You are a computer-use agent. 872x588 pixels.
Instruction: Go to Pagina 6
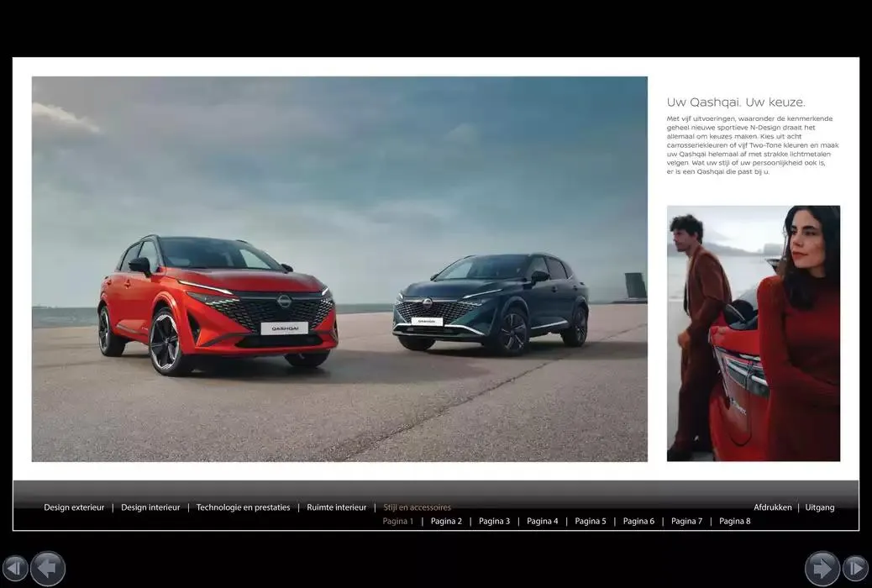[638, 520]
